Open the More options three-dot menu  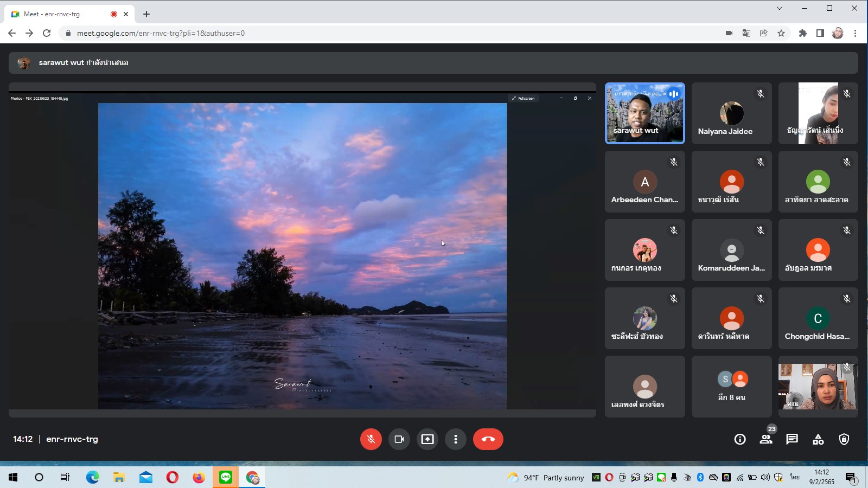tap(456, 439)
